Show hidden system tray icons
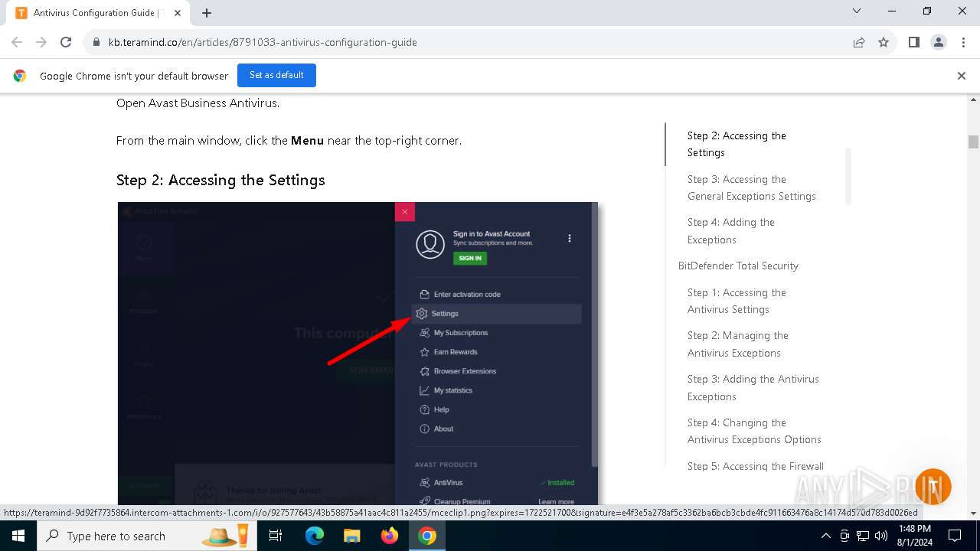980x551 pixels. coord(825,536)
